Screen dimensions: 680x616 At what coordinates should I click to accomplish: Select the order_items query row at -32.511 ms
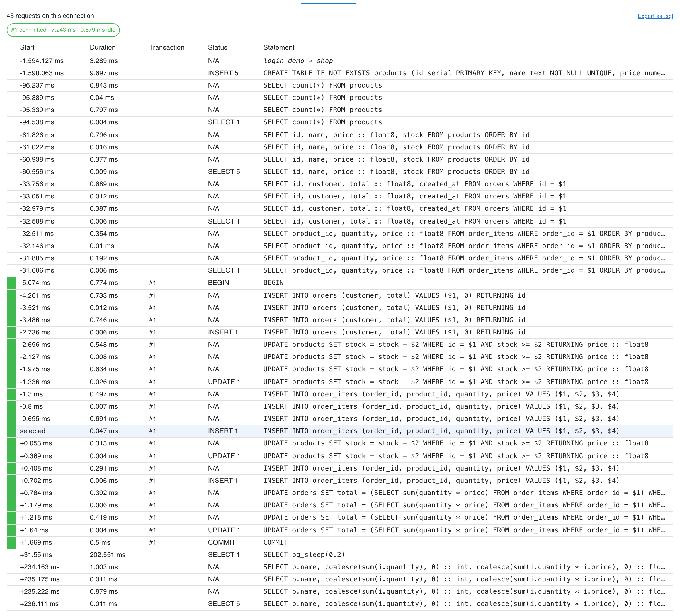340,234
